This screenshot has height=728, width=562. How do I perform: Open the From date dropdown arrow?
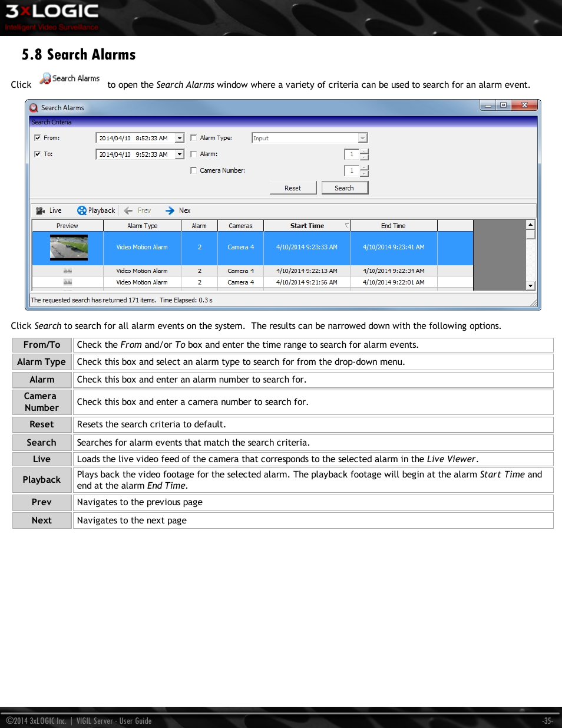point(180,138)
